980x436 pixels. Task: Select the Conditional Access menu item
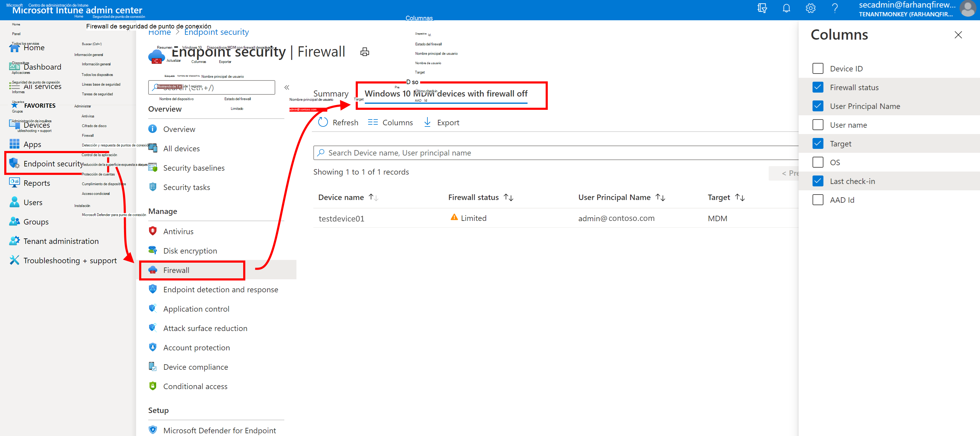(196, 386)
